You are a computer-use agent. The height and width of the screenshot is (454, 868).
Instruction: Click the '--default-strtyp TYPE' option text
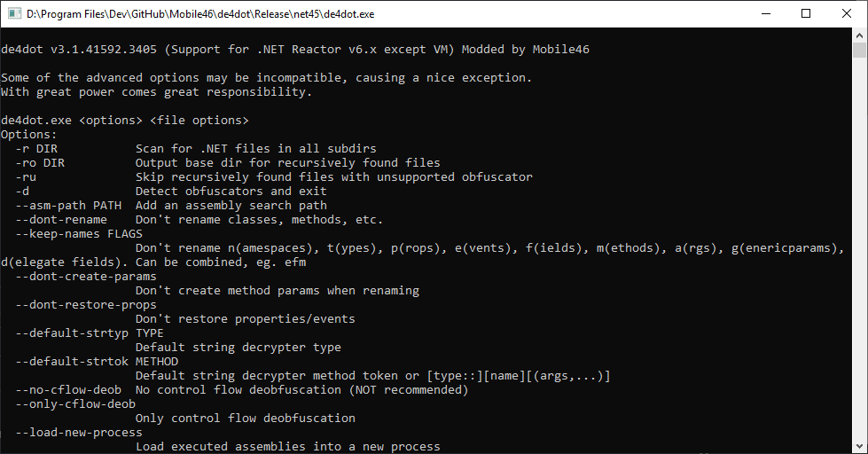(x=90, y=333)
